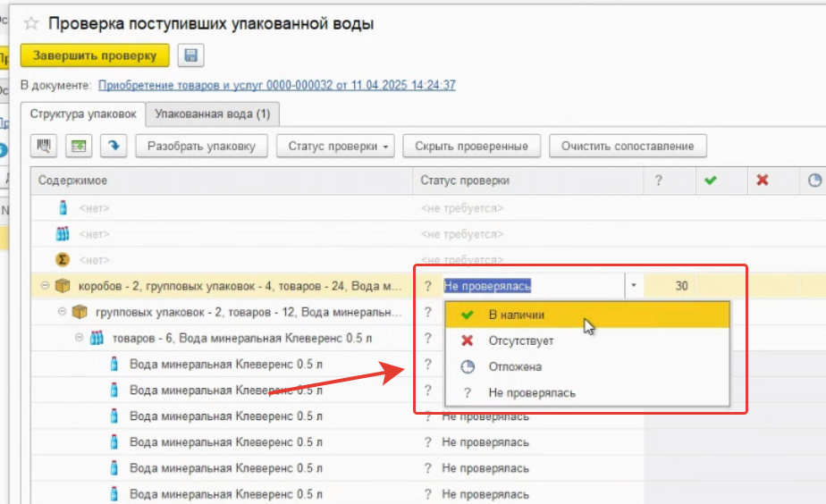
Task: Click the clock deferred column header icon
Action: point(813,181)
